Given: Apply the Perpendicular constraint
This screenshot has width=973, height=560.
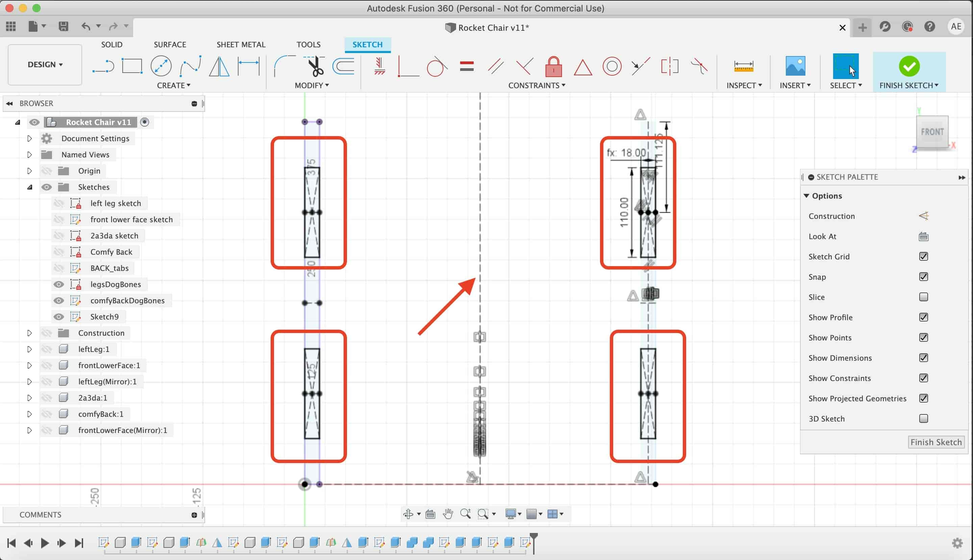Looking at the screenshot, I should click(x=525, y=66).
